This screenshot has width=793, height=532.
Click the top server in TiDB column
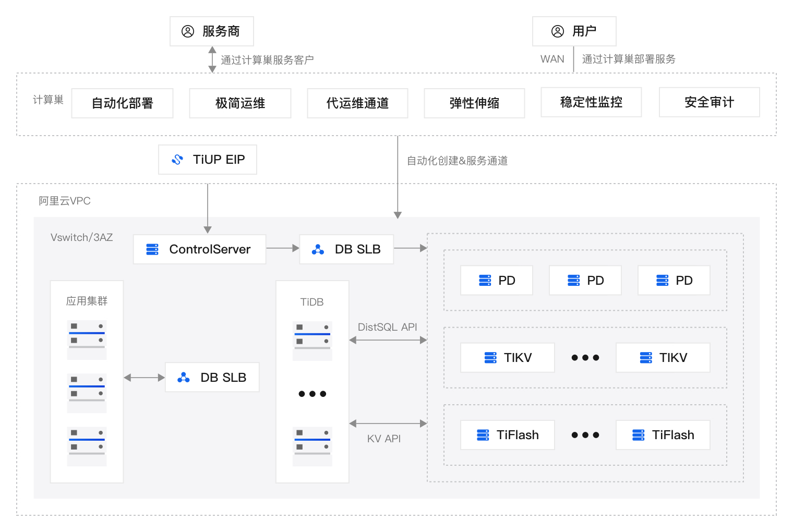(x=313, y=341)
